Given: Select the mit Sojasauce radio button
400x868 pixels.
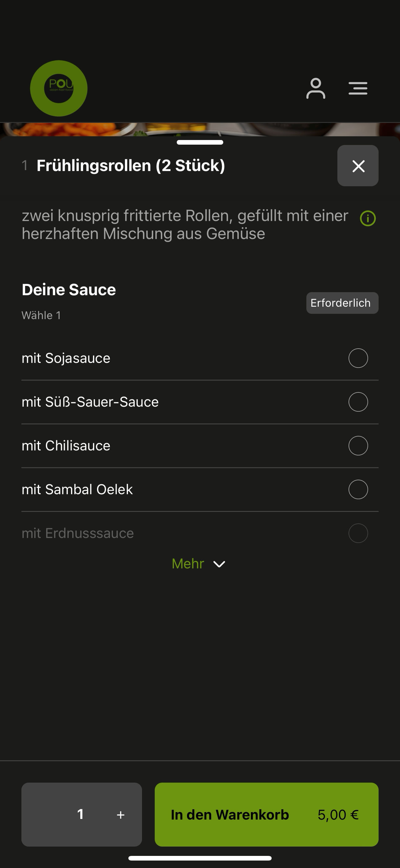Looking at the screenshot, I should pos(358,358).
